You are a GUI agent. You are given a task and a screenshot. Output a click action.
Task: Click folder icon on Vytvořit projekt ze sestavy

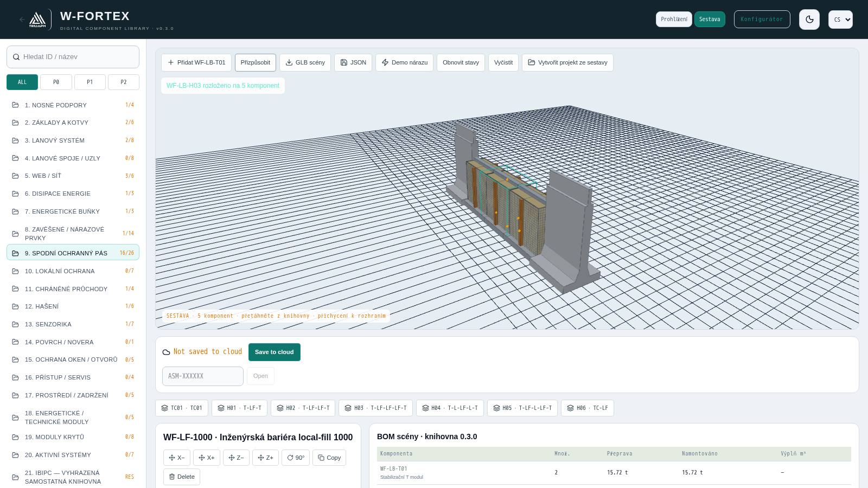(x=532, y=62)
